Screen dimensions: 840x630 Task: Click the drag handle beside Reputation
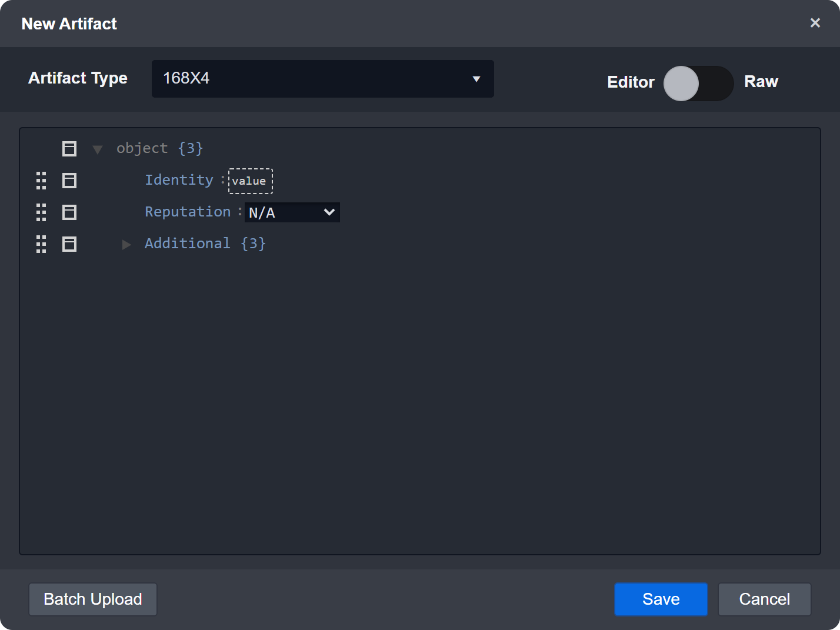coord(41,212)
